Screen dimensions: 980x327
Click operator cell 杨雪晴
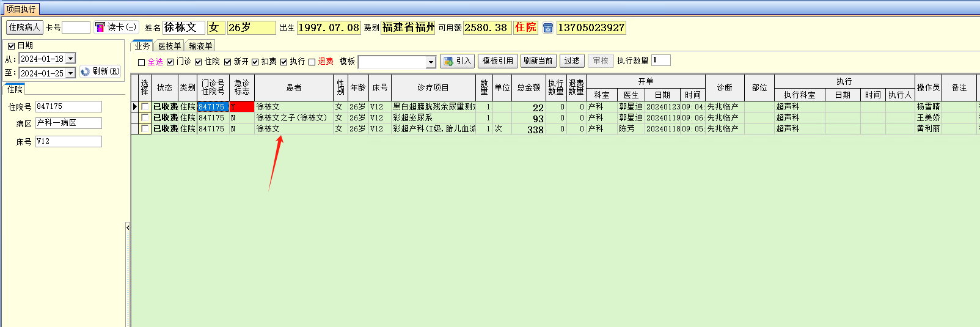(928, 106)
